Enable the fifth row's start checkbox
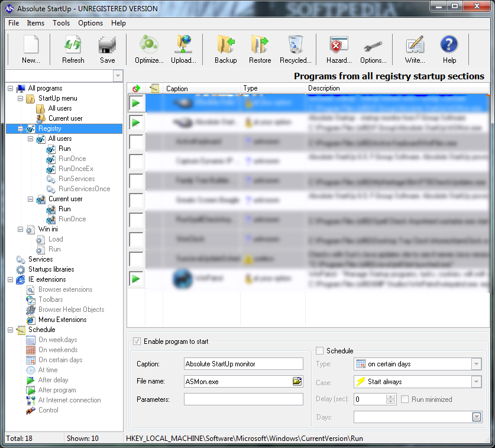 (x=137, y=181)
